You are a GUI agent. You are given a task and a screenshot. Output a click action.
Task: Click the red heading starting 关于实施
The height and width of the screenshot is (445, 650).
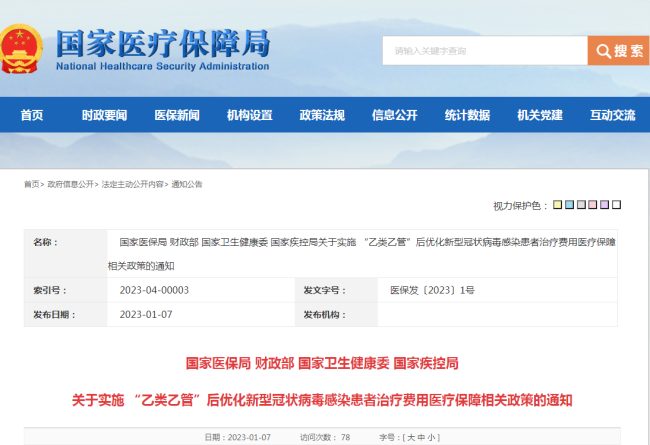[322, 400]
